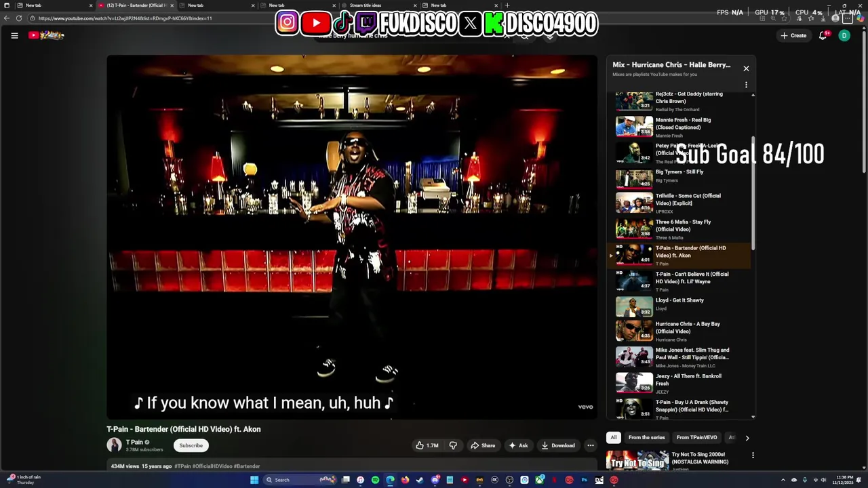
Task: Go to the YouTube home logo
Action: pyautogui.click(x=46, y=35)
